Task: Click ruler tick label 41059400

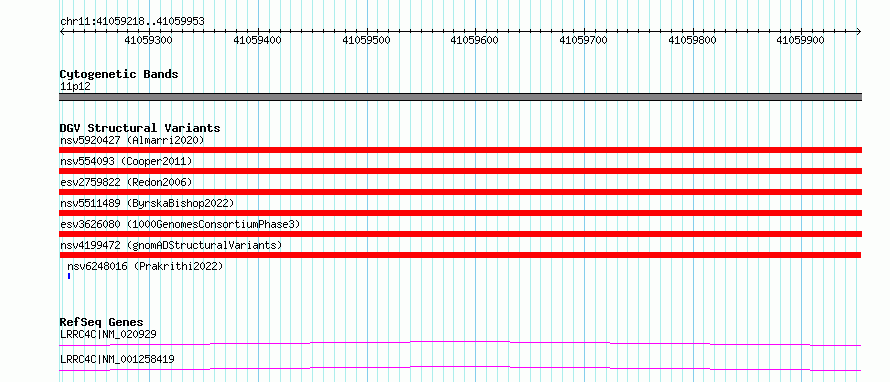Action: click(x=258, y=40)
